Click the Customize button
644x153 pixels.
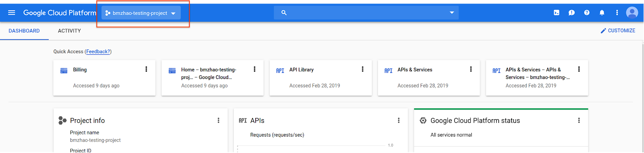[618, 31]
